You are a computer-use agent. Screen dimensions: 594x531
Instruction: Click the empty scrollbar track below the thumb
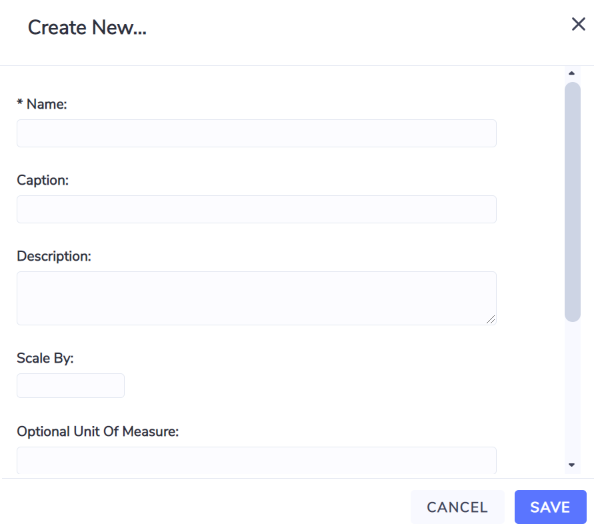tap(572, 390)
